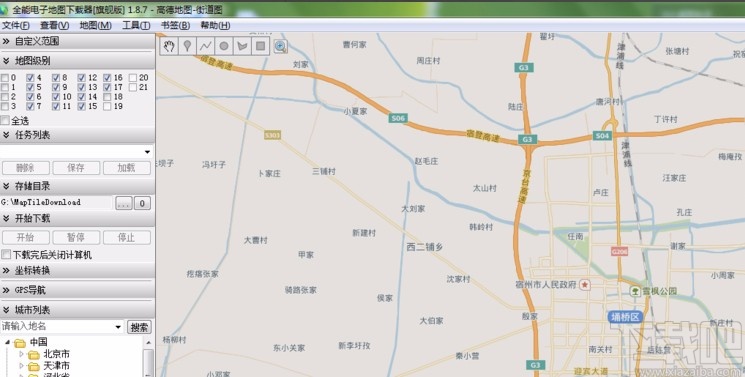Viewport: 745px width, 377px height.
Task: Click the 加载 button
Action: [x=127, y=168]
